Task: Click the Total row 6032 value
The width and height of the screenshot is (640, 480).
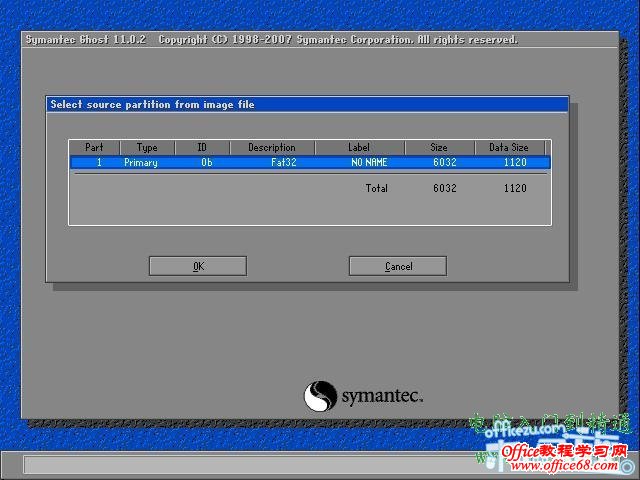Action: [445, 188]
